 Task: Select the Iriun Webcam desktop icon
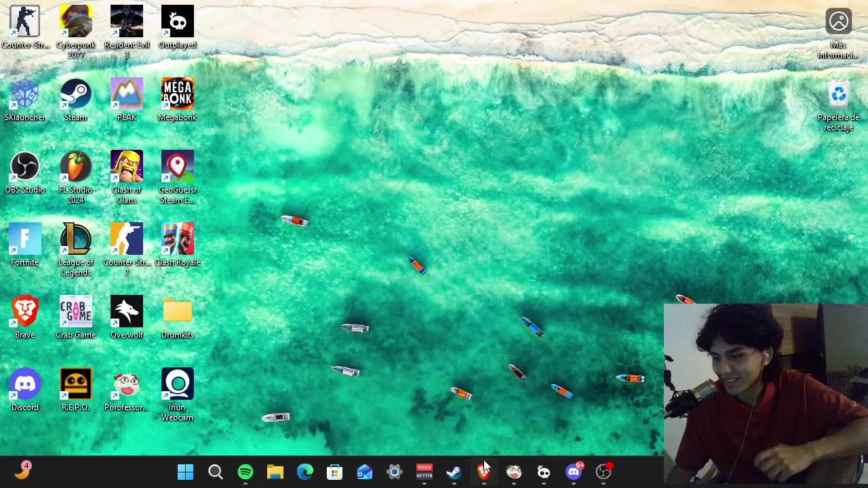click(178, 394)
